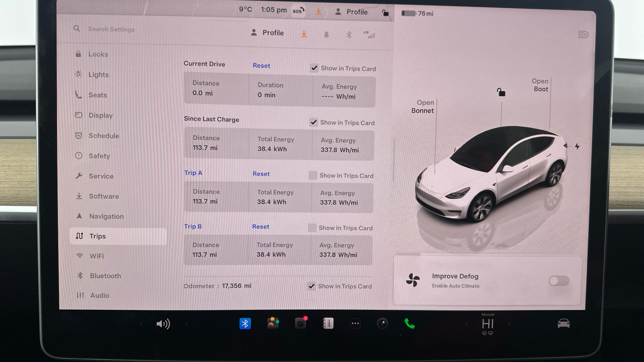Raise temperature with the right chevron

click(509, 324)
